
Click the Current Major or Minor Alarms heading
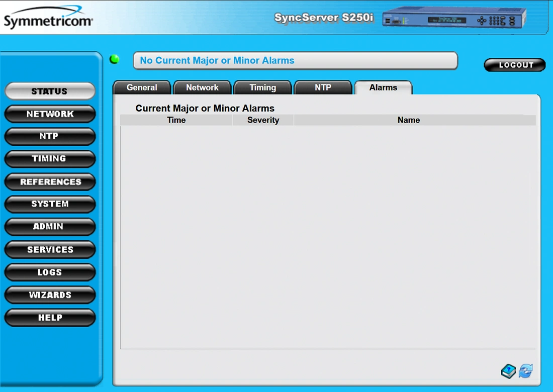205,108
